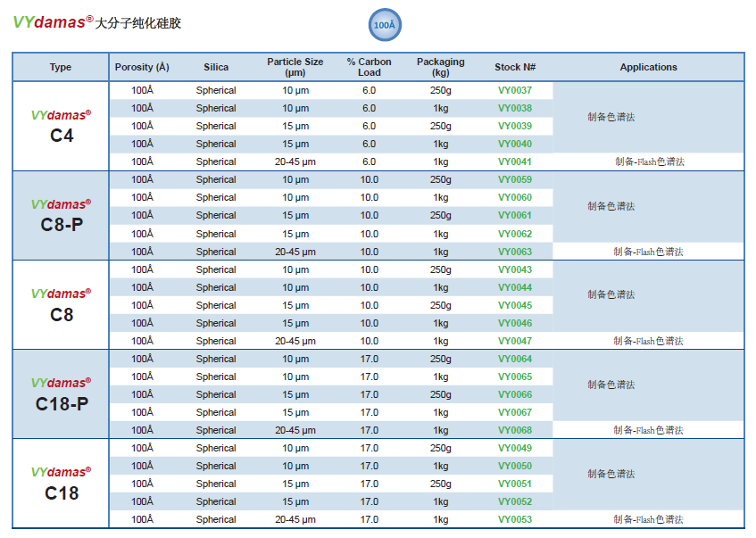This screenshot has height=538, width=756.
Task: Select stock number VY0051
Action: [x=514, y=484]
